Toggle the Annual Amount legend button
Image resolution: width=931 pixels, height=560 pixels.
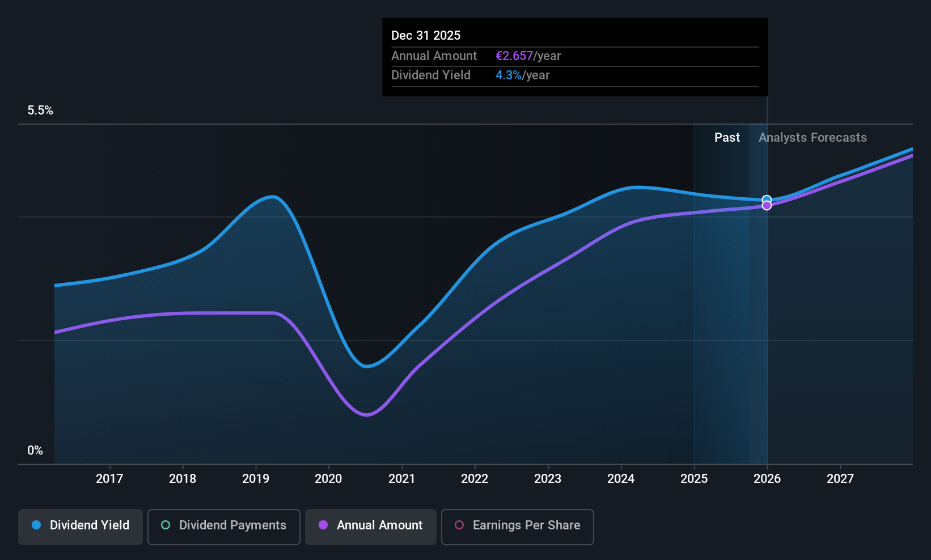click(x=370, y=527)
